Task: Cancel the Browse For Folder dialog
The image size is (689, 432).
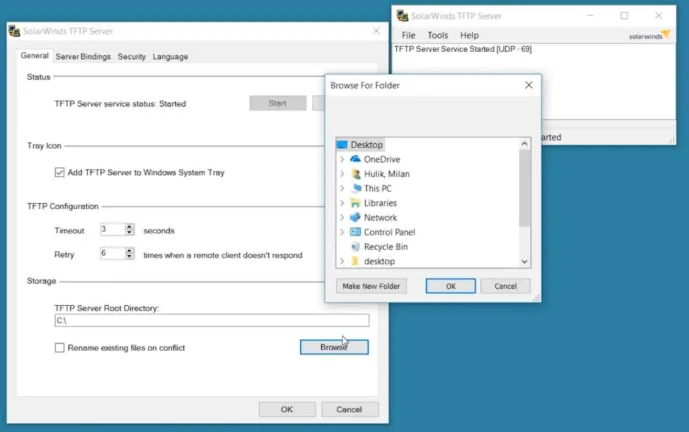Action: pyautogui.click(x=505, y=286)
